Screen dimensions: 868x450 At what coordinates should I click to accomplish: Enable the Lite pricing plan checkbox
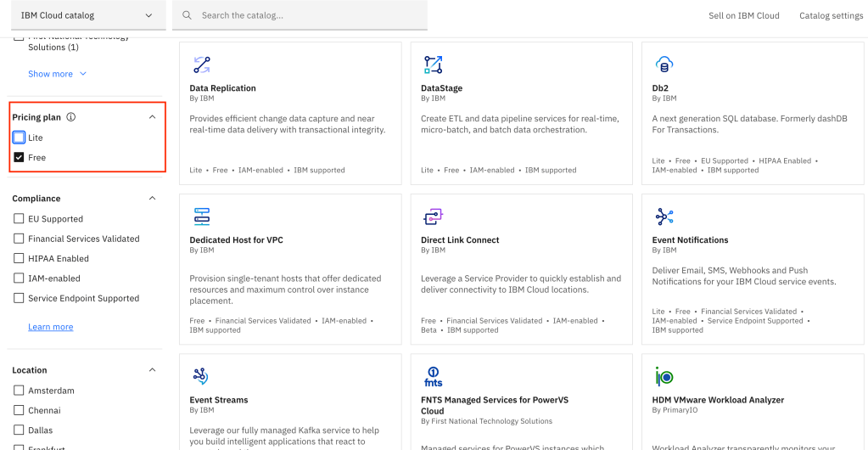click(19, 138)
